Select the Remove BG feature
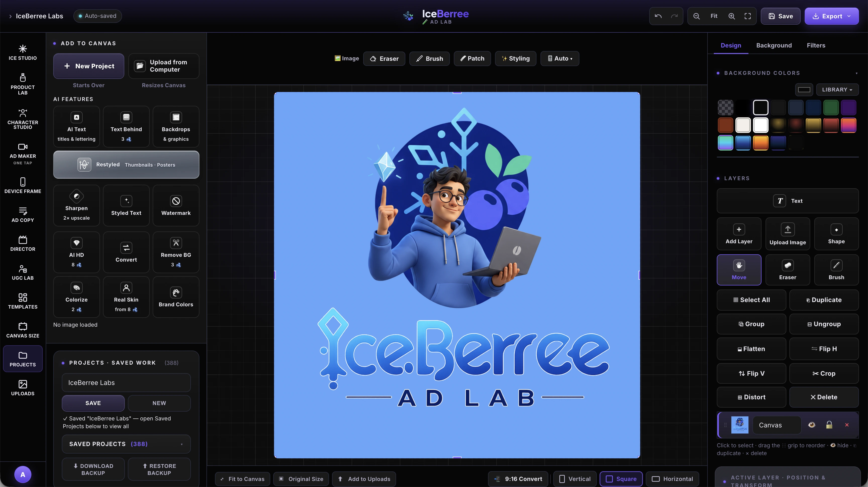The height and width of the screenshot is (487, 868). pyautogui.click(x=176, y=252)
